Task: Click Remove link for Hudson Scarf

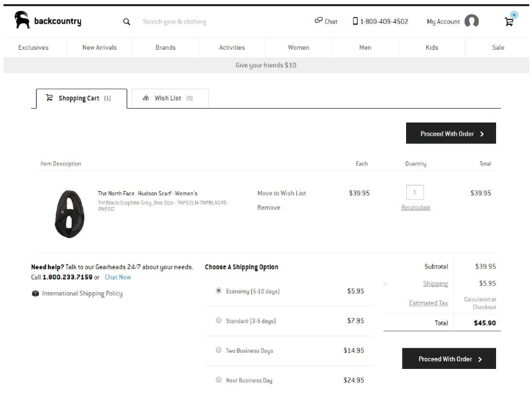Action: pyautogui.click(x=268, y=208)
